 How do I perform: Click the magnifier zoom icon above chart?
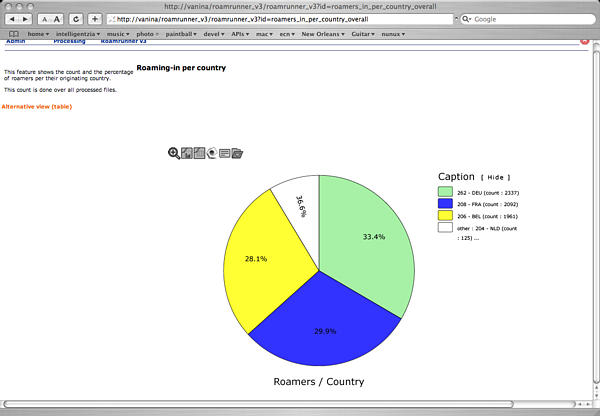pos(174,153)
